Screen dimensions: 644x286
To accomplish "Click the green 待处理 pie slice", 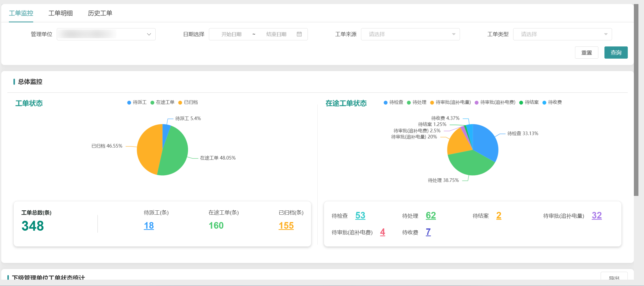I will pos(472,164).
